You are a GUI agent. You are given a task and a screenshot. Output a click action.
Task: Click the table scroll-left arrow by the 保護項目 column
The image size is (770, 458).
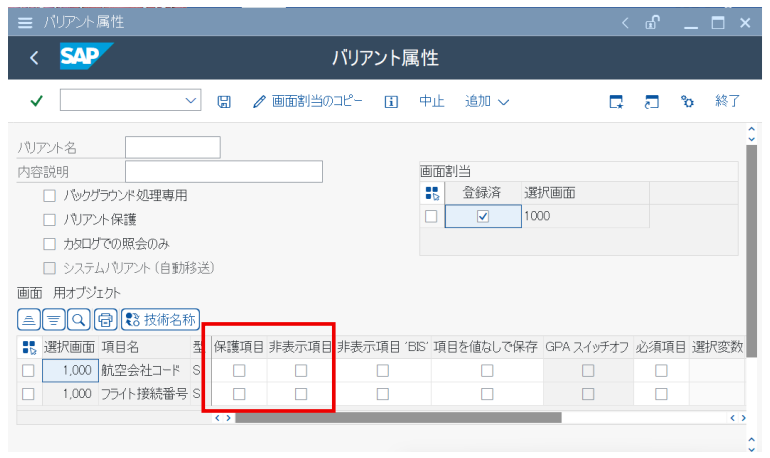click(x=218, y=418)
